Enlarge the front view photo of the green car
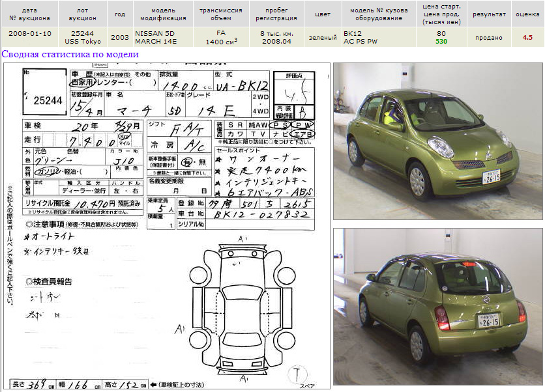Screen dimensions: 545x392 (x=438, y=141)
